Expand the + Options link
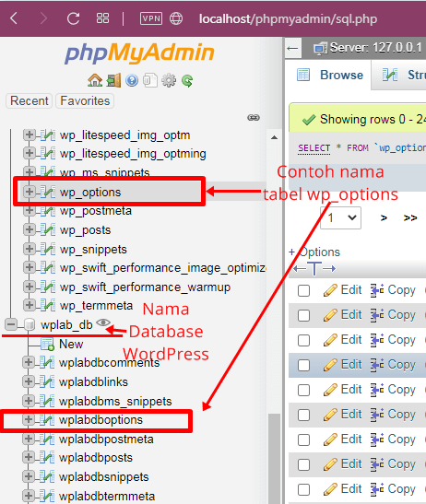The image size is (426, 504). point(314,252)
